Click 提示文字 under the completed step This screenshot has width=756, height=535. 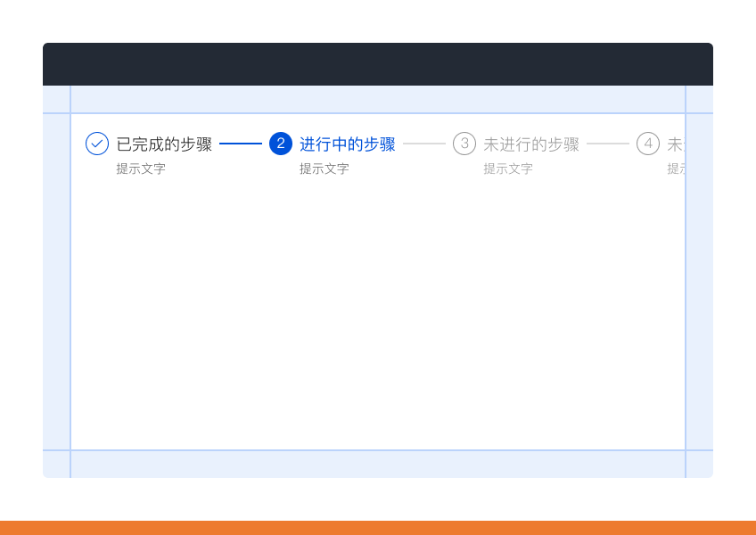click(x=141, y=169)
